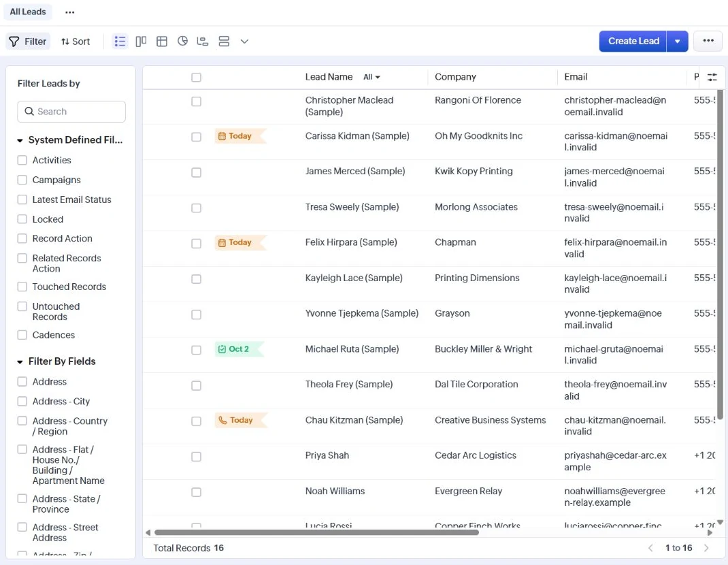The height and width of the screenshot is (565, 728).
Task: Click the Buckley Miller & Wright cell
Action: (483, 349)
